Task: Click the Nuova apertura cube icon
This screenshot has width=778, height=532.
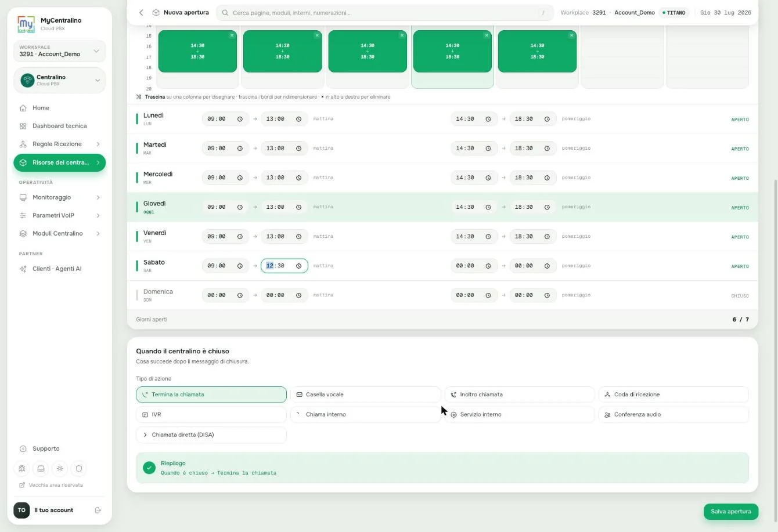Action: (x=156, y=13)
